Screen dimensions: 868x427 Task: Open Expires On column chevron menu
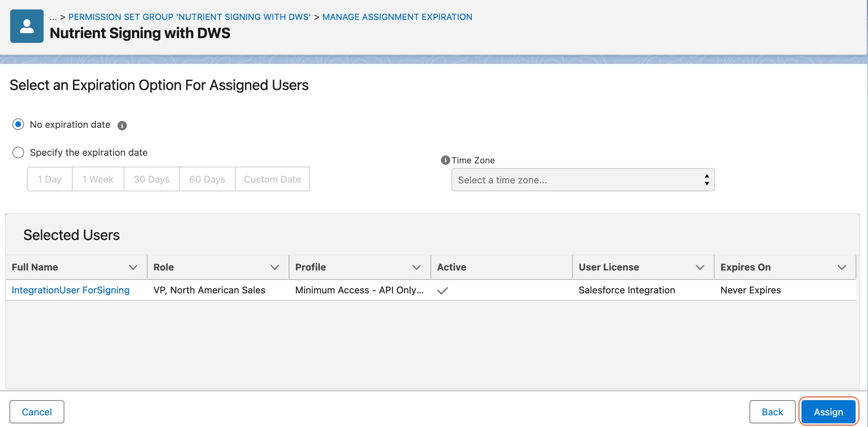pos(842,267)
